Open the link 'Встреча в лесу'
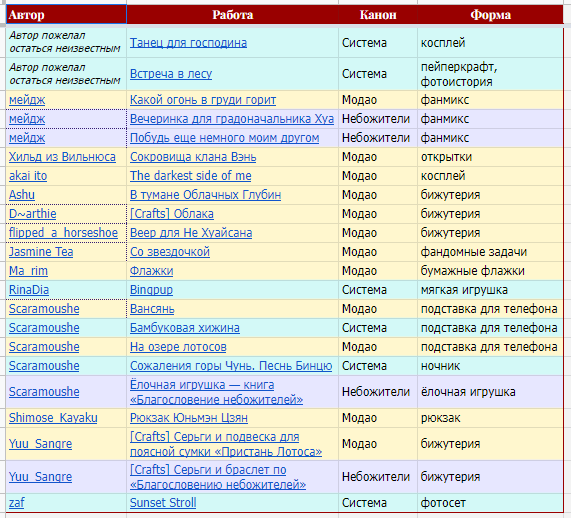 pos(171,74)
